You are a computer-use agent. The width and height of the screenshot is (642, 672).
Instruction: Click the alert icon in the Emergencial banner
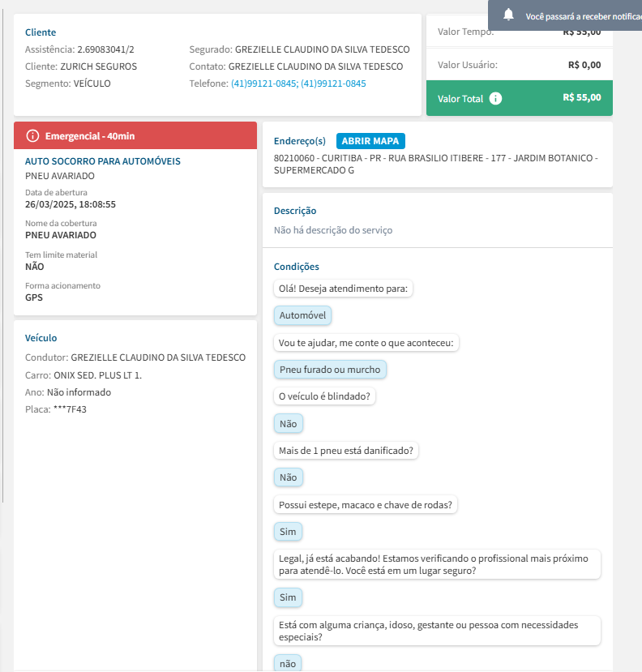click(x=32, y=135)
